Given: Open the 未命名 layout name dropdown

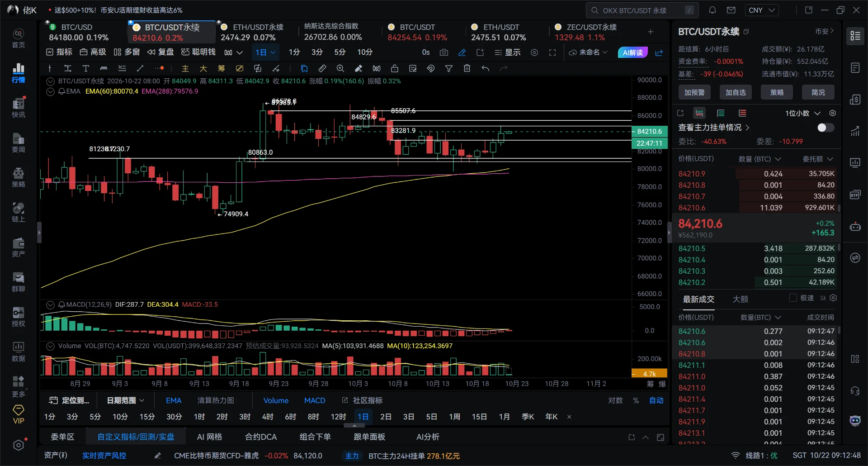Looking at the screenshot, I should pos(588,52).
